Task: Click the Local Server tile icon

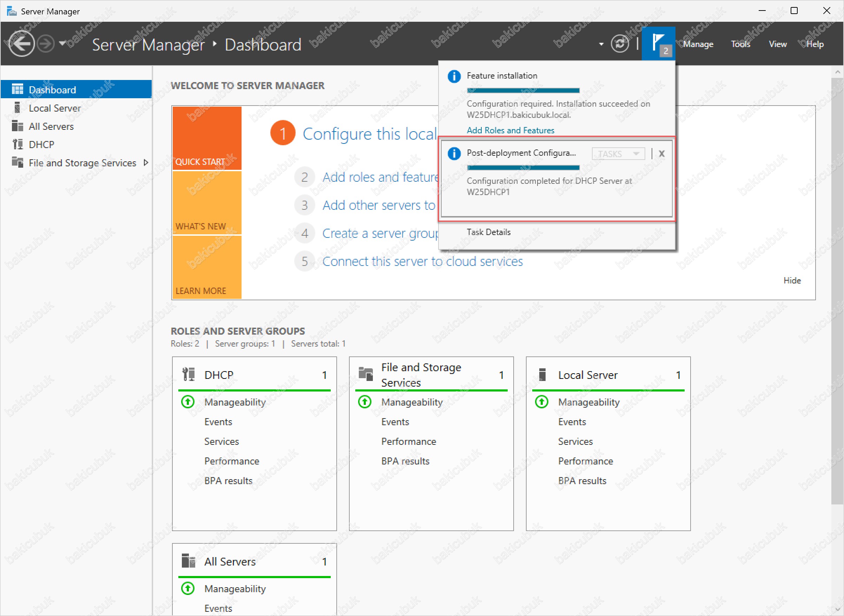Action: [542, 374]
